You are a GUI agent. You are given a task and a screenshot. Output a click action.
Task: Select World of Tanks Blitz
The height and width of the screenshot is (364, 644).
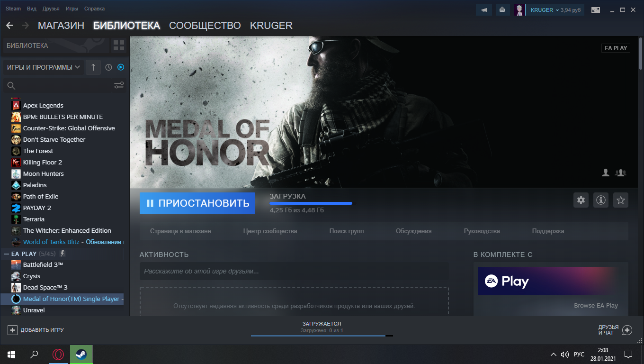tap(66, 242)
